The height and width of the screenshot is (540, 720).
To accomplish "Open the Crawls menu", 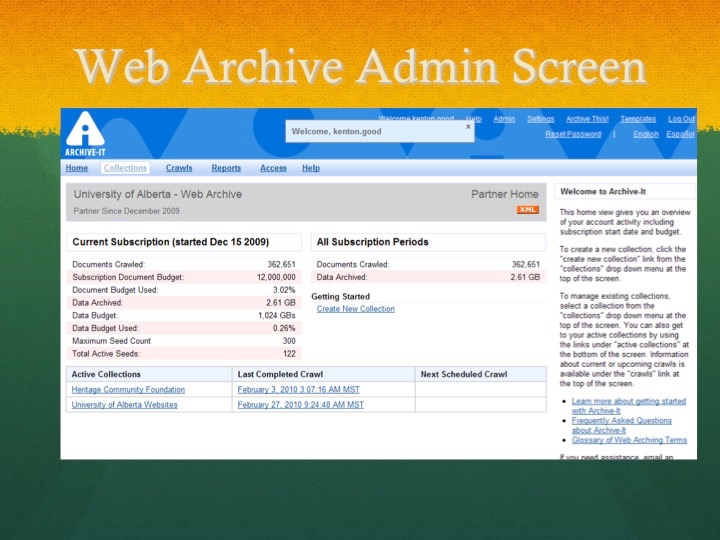I will click(x=179, y=168).
